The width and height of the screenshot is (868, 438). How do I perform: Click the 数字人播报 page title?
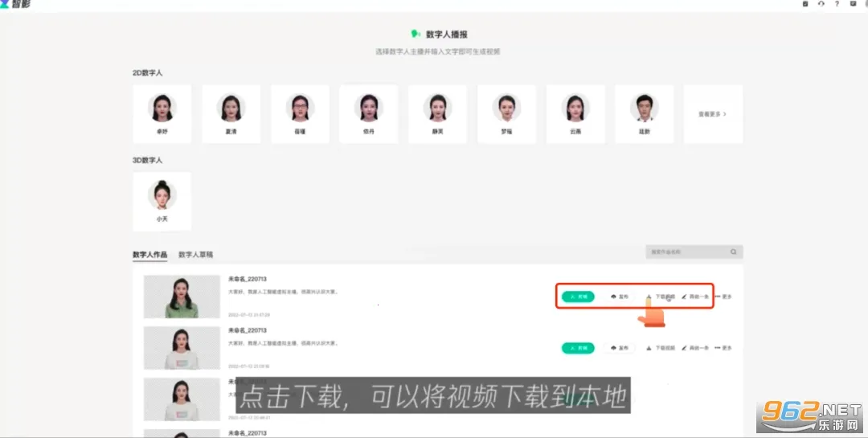pos(446,35)
